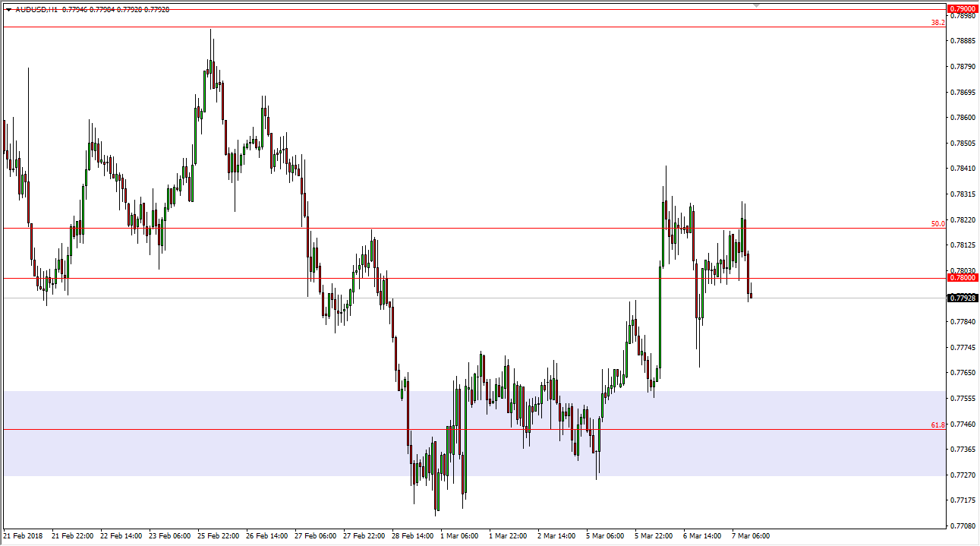The image size is (980, 546).
Task: Click the red 0.79000 price level tag
Action: click(x=962, y=9)
